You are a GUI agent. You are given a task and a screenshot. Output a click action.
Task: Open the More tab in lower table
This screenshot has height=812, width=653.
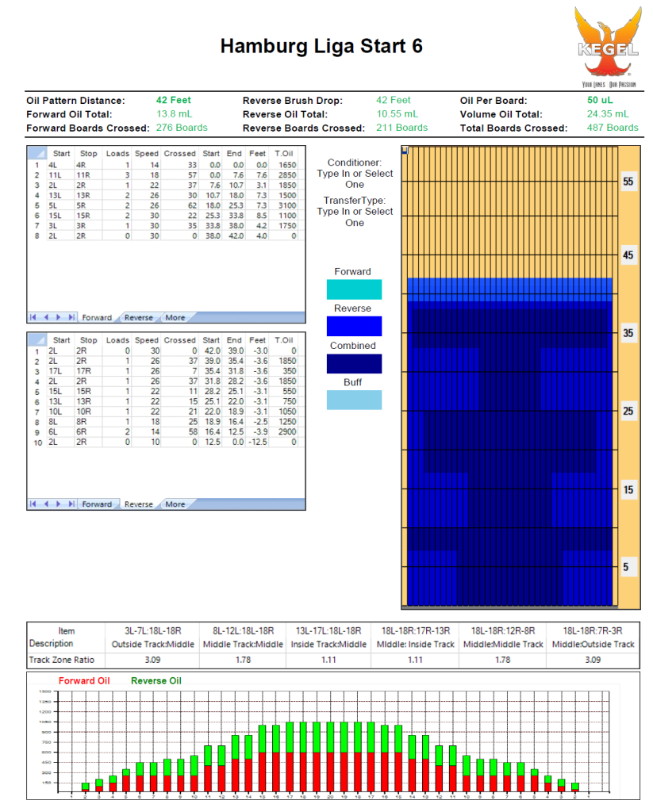click(x=175, y=504)
